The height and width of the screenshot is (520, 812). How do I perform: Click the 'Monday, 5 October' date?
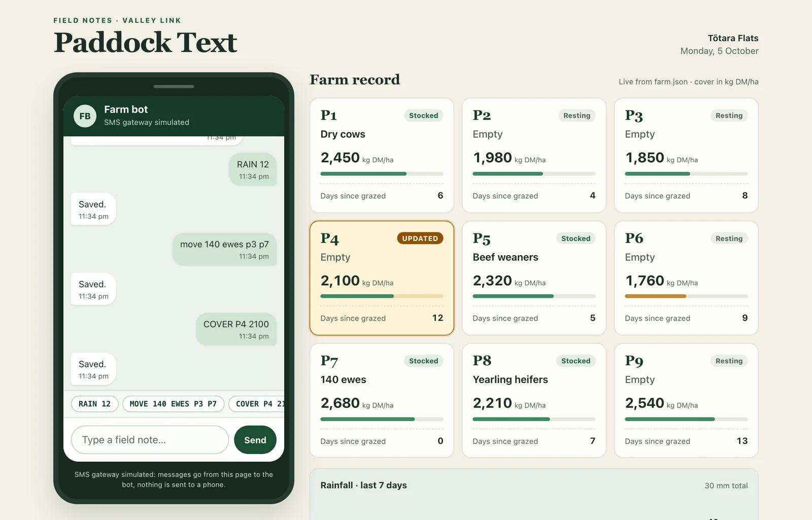(x=719, y=51)
